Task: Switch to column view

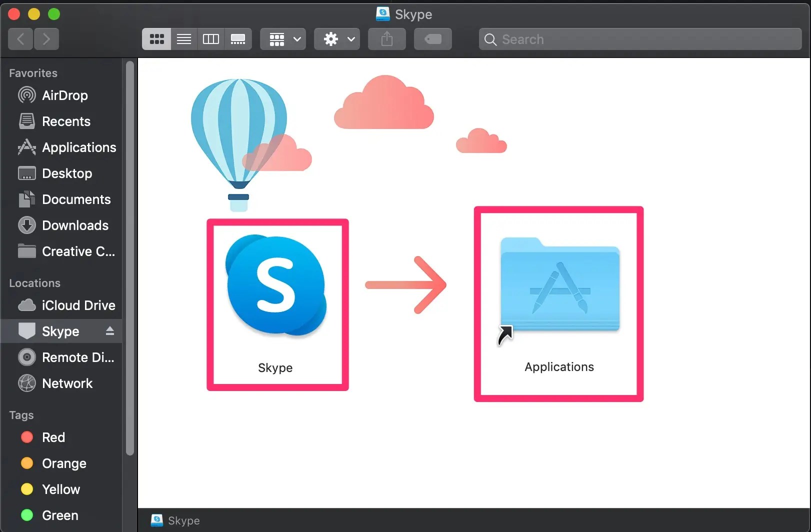Action: click(x=211, y=39)
